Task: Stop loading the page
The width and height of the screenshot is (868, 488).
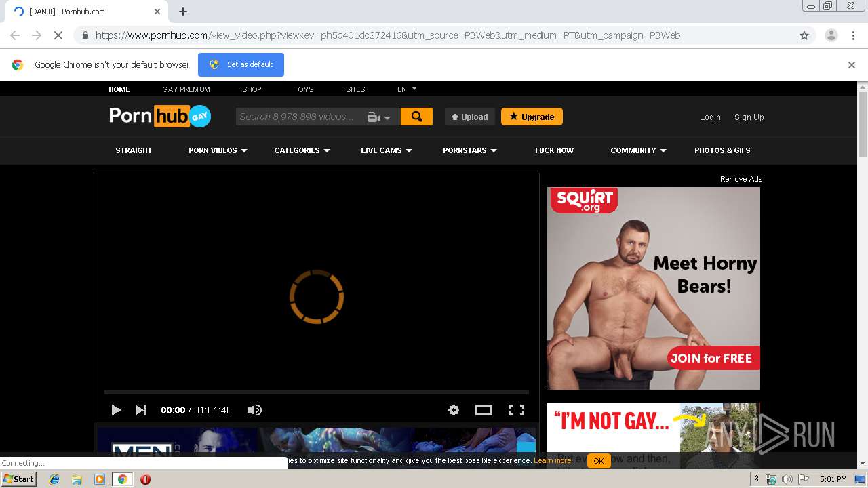Action: [58, 35]
